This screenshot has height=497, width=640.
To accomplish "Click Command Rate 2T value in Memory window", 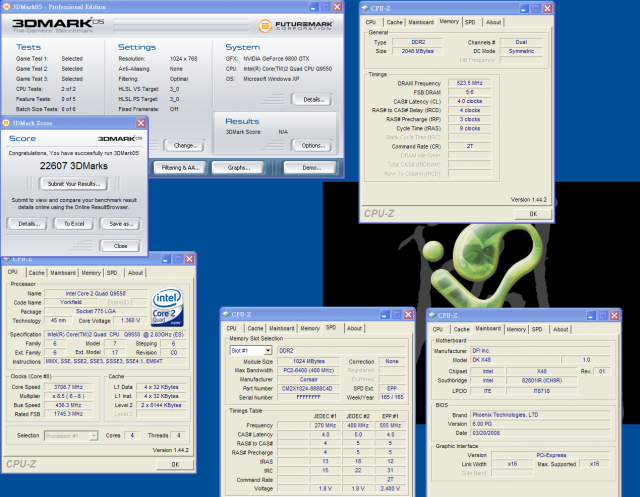I will [x=469, y=146].
